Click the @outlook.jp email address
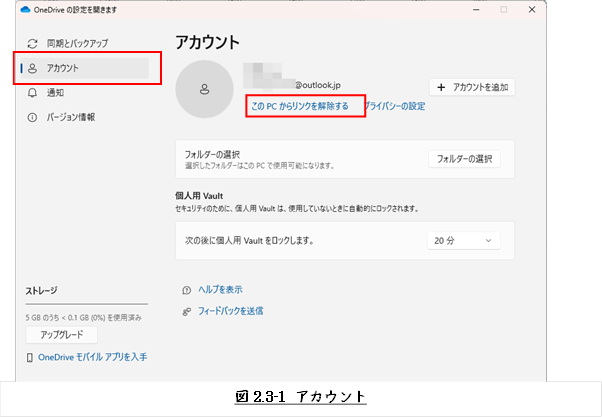 318,85
